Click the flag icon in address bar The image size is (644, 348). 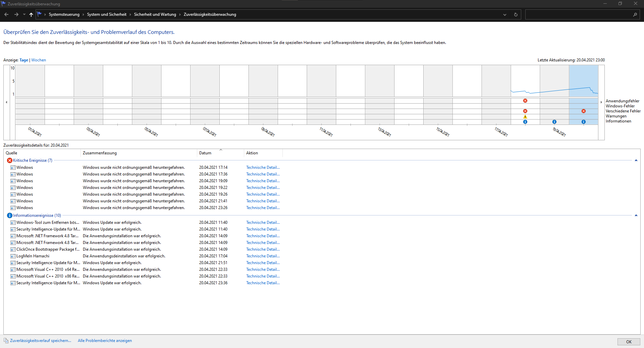(39, 14)
